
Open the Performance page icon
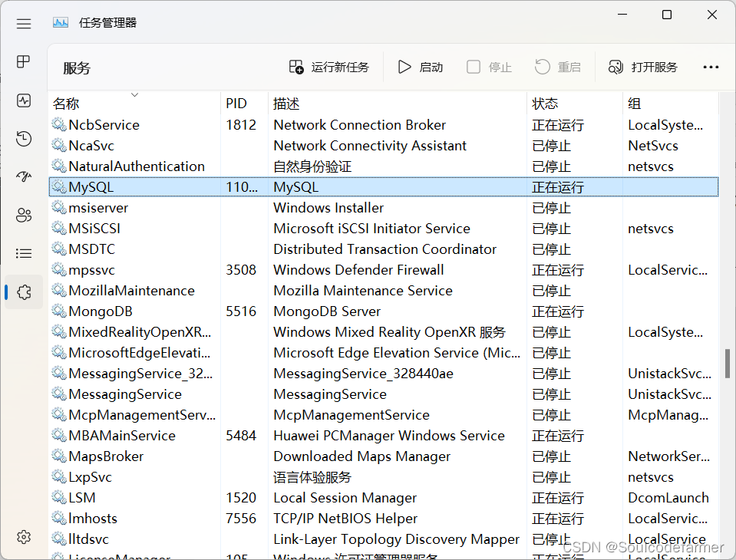[x=24, y=100]
